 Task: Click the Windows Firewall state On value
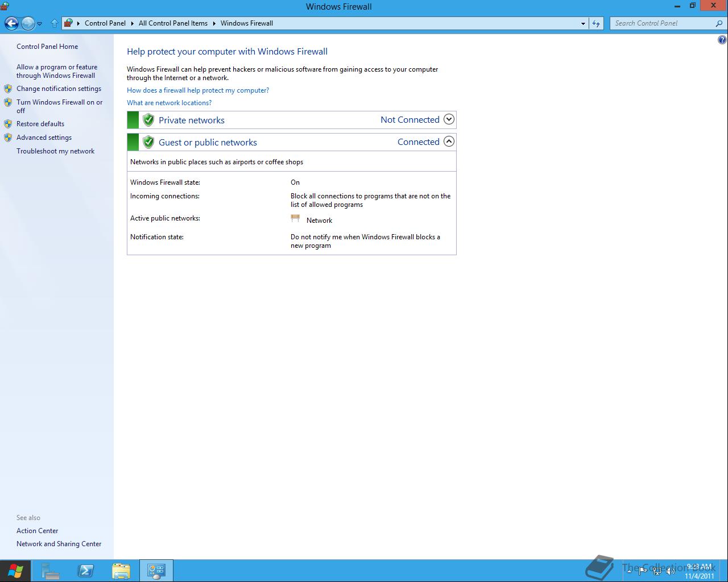(295, 182)
